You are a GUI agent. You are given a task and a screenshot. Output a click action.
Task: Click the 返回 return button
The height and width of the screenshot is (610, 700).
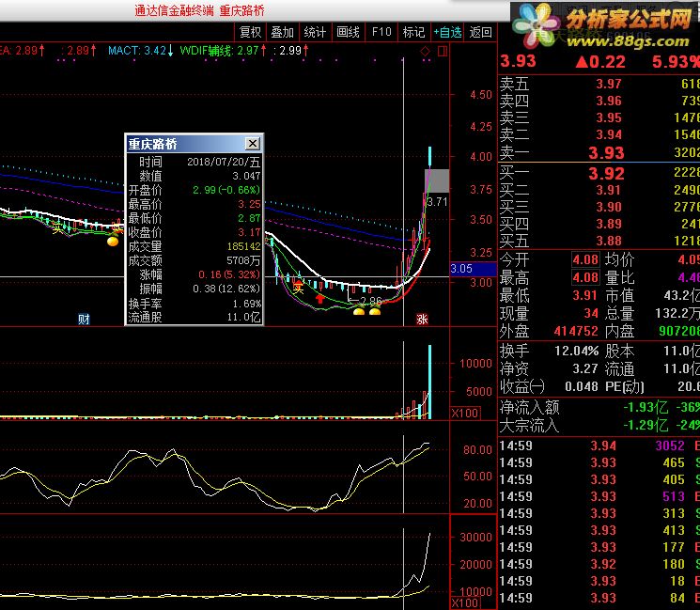[x=481, y=32]
